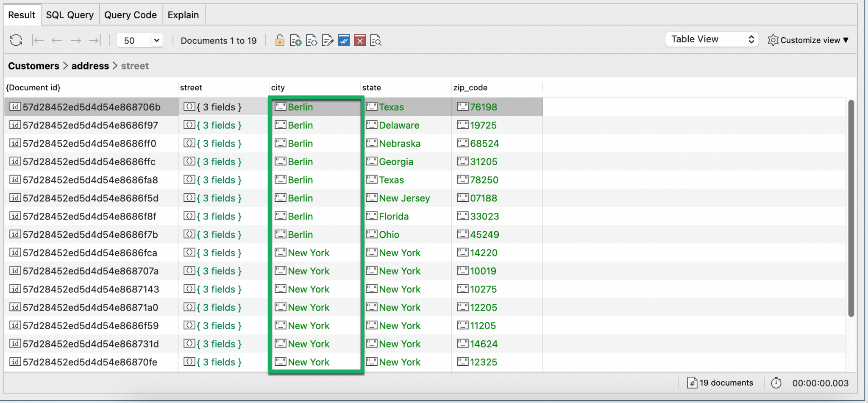This screenshot has height=403, width=868.
Task: Switch to the Explain tab
Action: tap(183, 15)
